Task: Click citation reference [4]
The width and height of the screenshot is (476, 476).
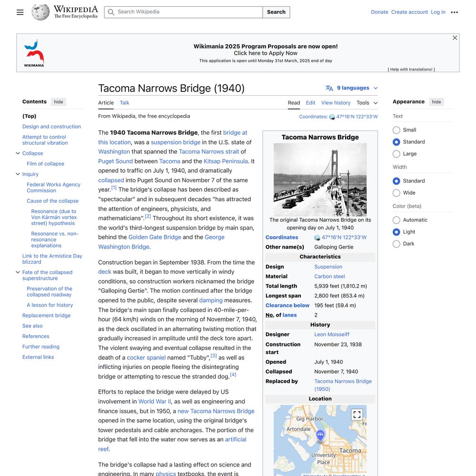Action: [233, 375]
